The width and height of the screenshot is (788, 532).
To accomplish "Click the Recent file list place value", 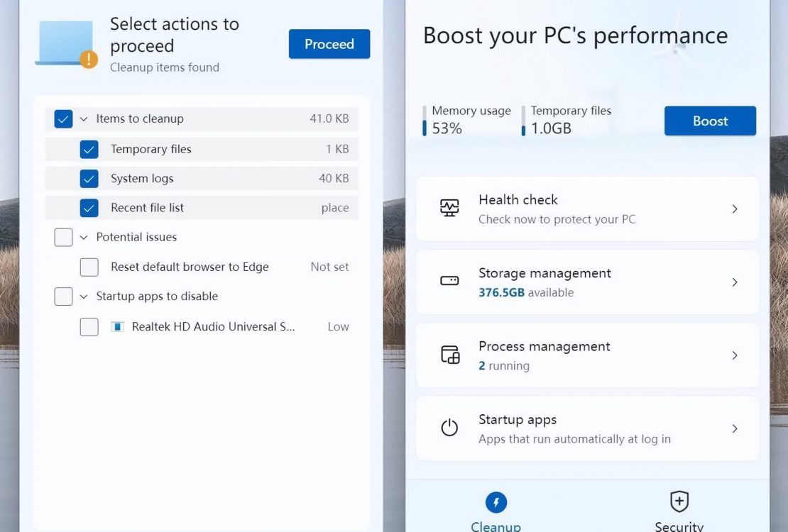I will click(x=335, y=208).
